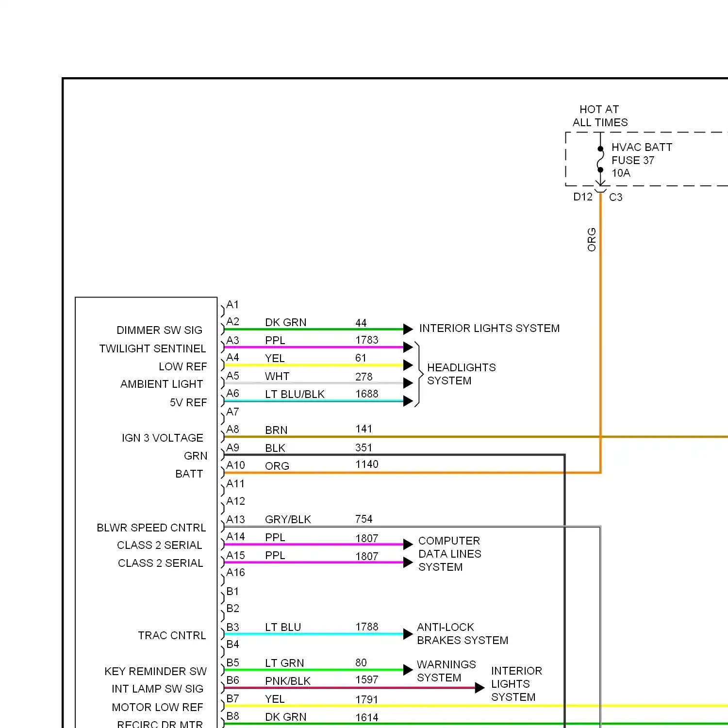
Task: Click the GRY/BLK wire color label
Action: pos(287,519)
